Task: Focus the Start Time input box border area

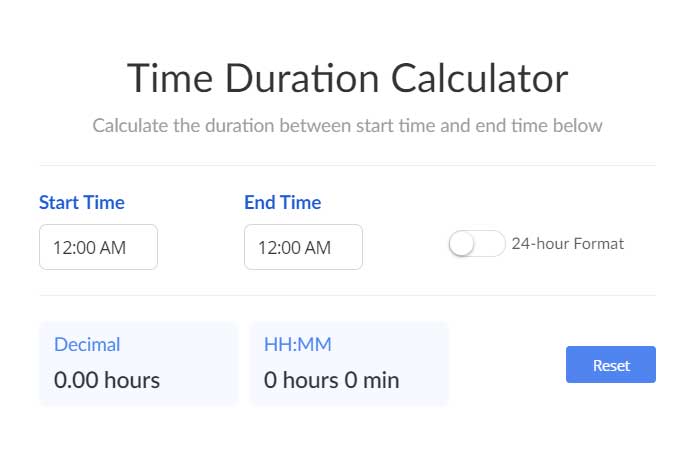Action: pyautogui.click(x=99, y=247)
